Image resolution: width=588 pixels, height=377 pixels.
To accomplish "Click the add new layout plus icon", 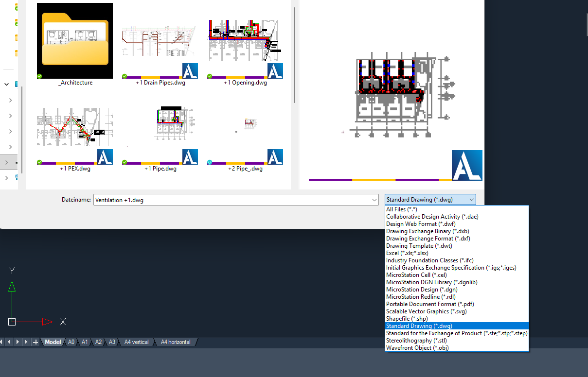I will 36,342.
